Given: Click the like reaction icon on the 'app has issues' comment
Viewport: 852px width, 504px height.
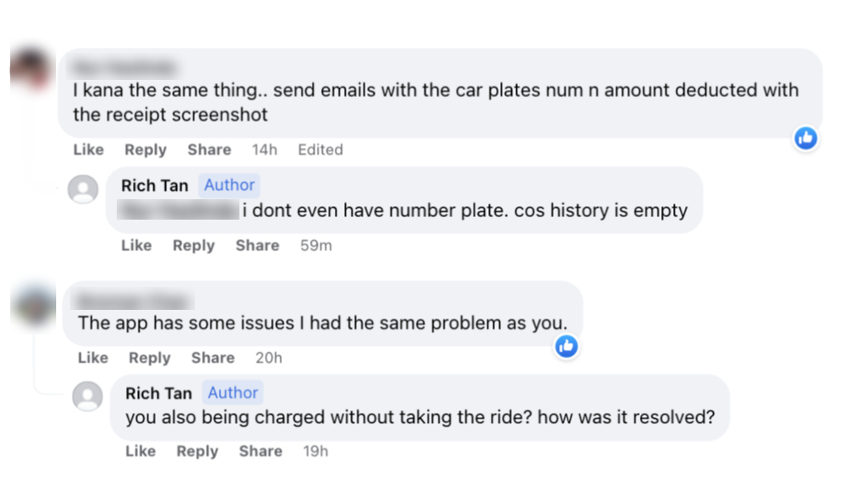Looking at the screenshot, I should pos(567,346).
